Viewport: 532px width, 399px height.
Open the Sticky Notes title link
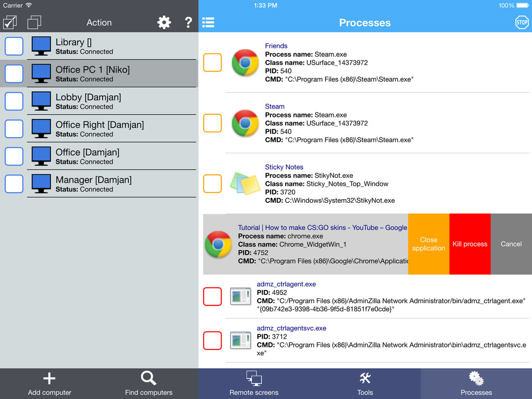(x=284, y=167)
